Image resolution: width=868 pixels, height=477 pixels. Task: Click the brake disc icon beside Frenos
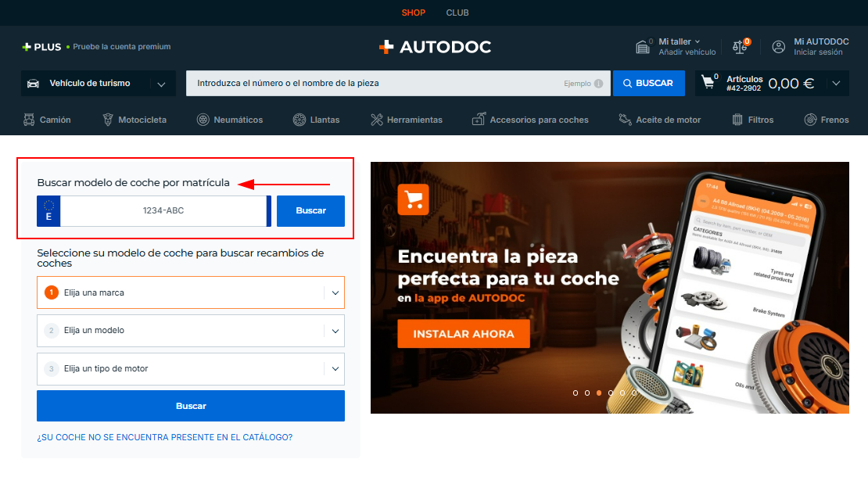[810, 120]
